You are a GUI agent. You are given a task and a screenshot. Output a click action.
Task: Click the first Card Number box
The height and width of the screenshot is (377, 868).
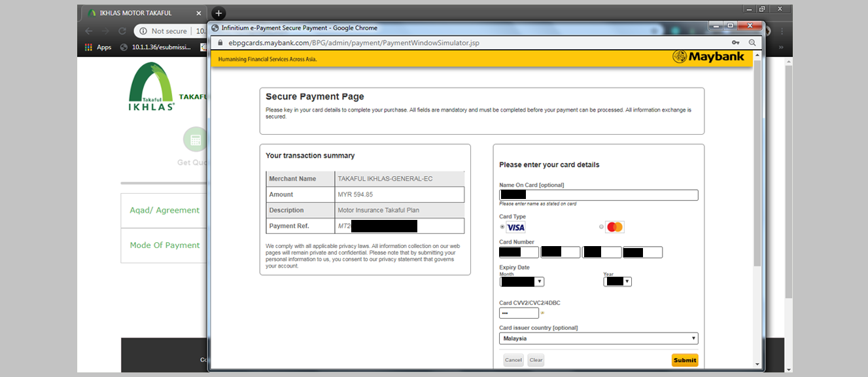519,252
